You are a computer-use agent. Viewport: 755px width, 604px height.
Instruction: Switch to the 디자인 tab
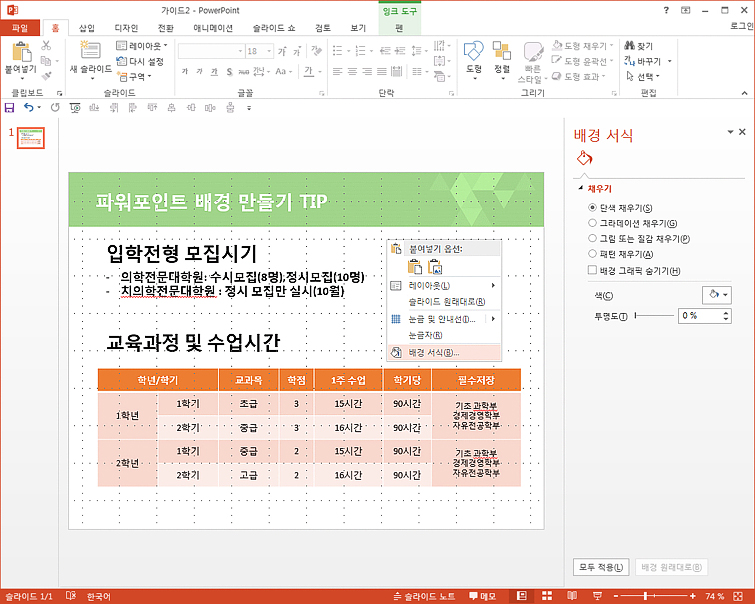[126, 28]
